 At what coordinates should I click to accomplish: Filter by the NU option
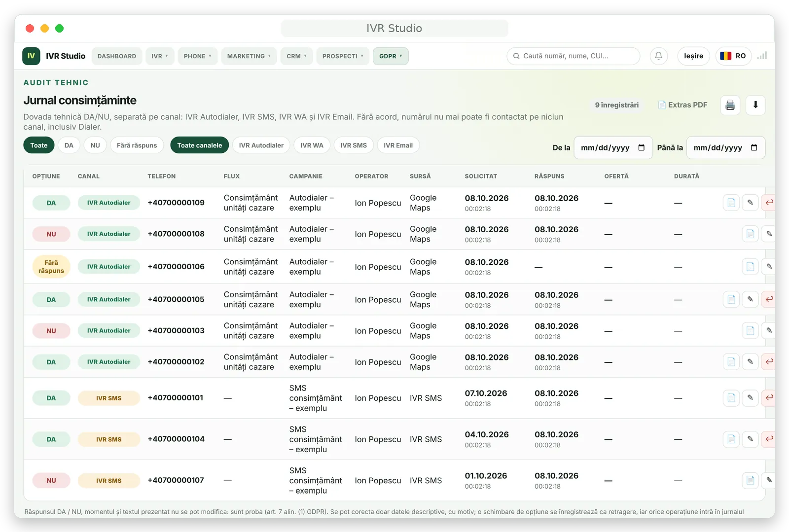tap(95, 145)
